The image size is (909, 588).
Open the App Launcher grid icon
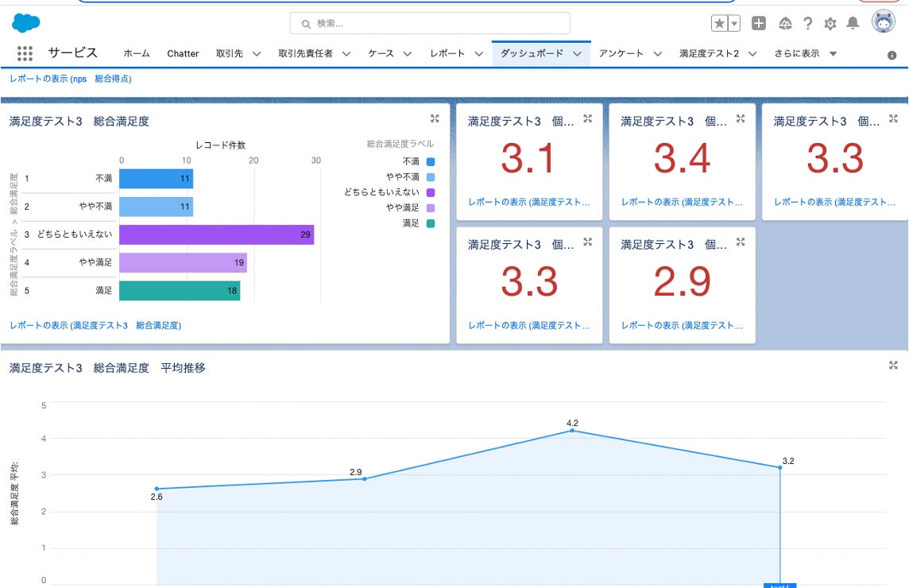click(25, 53)
